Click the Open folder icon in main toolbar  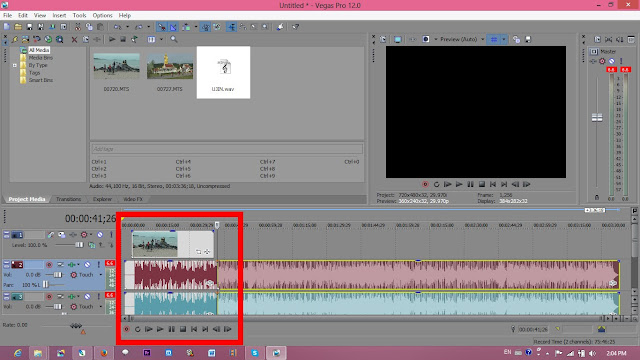click(x=18, y=27)
